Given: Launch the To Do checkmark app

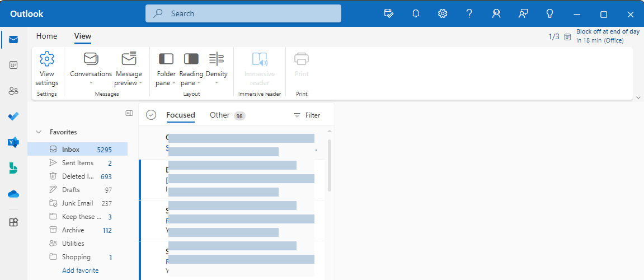Looking at the screenshot, I should pyautogui.click(x=13, y=116).
